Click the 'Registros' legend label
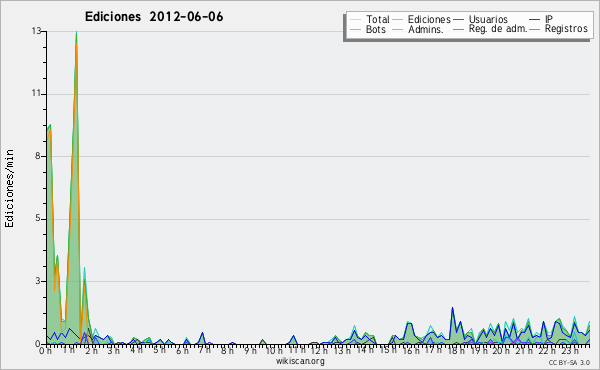The width and height of the screenshot is (600, 370). click(x=566, y=29)
